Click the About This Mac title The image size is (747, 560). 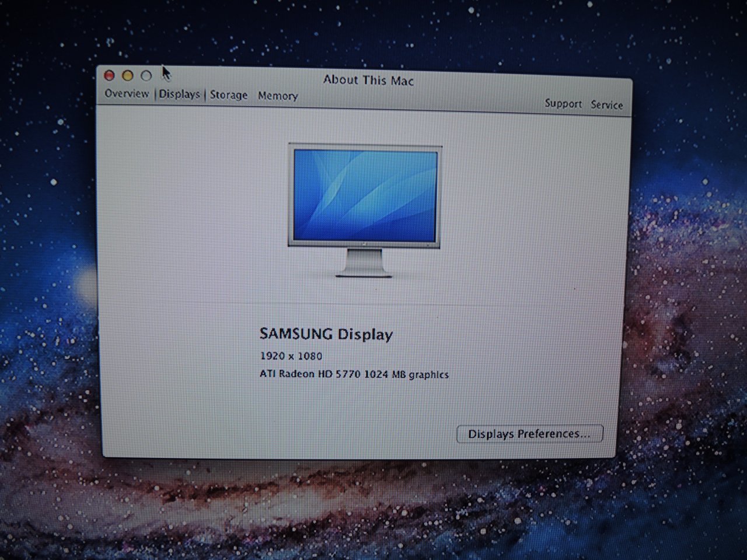tap(369, 80)
